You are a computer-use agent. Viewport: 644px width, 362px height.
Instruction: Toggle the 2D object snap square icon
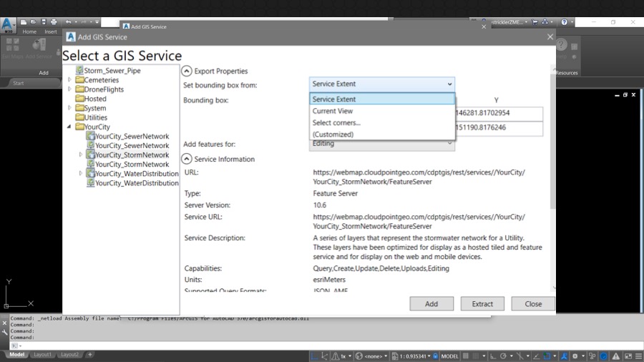(547, 356)
